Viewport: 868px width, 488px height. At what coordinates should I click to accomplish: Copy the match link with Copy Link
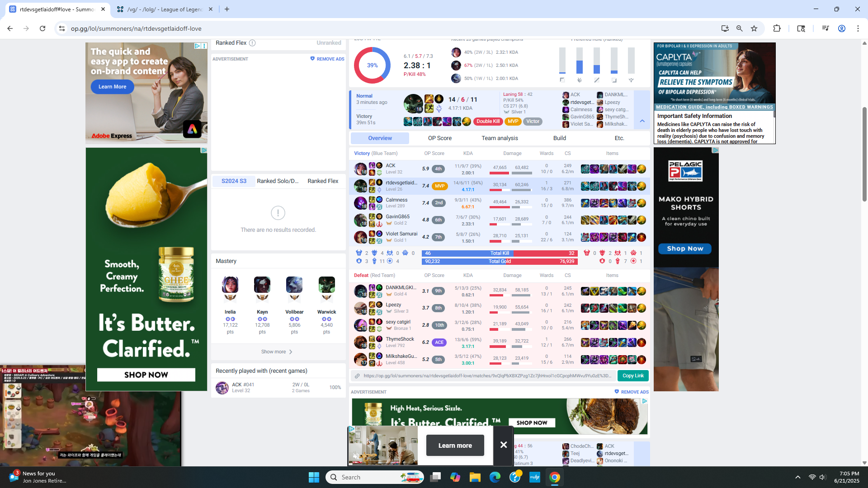(633, 376)
